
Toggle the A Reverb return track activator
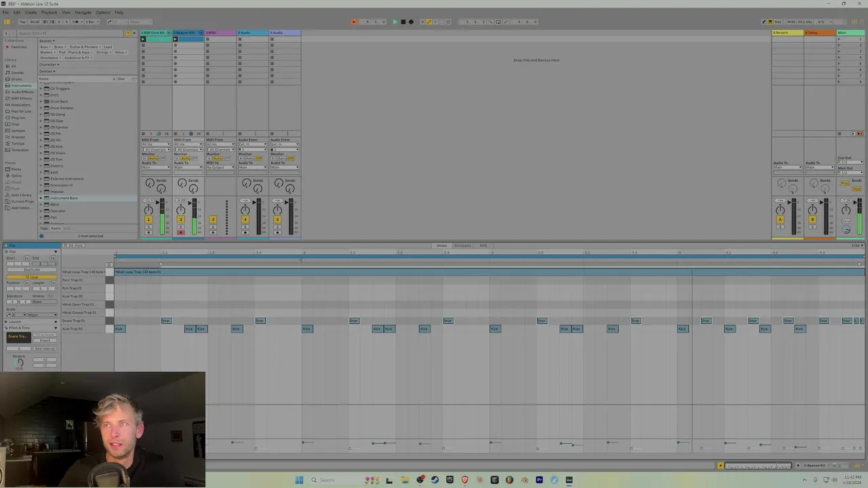pos(780,220)
